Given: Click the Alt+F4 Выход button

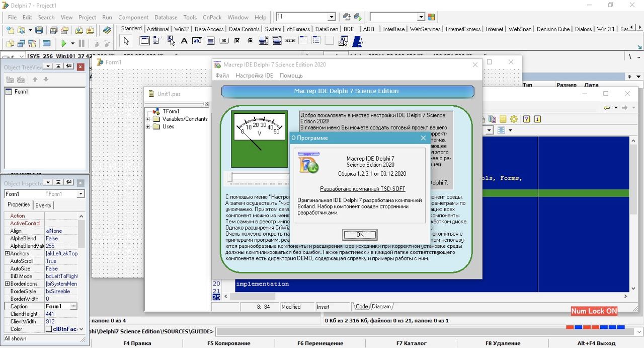Looking at the screenshot, I should (x=596, y=343).
